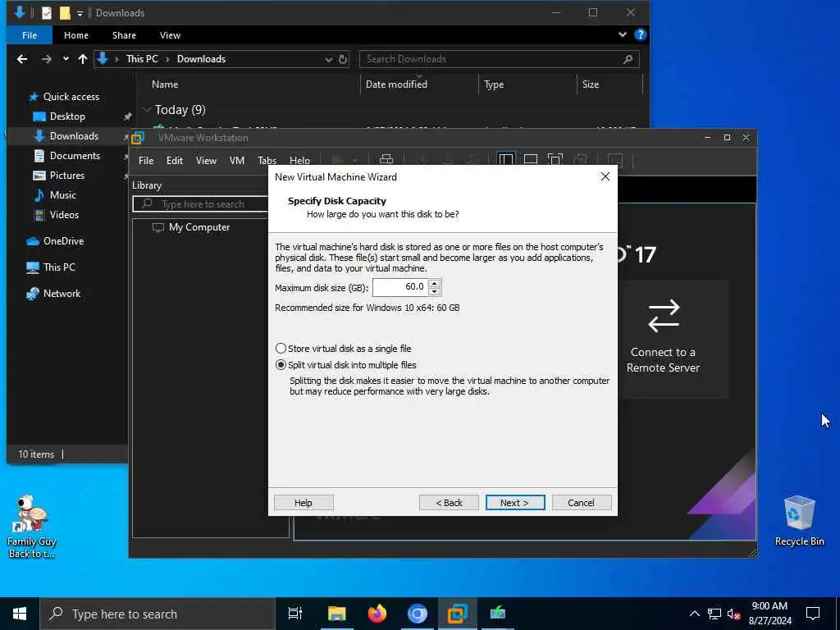Open Desktop in Explorer sidebar
Screen dimensions: 840x630
coord(59,116)
